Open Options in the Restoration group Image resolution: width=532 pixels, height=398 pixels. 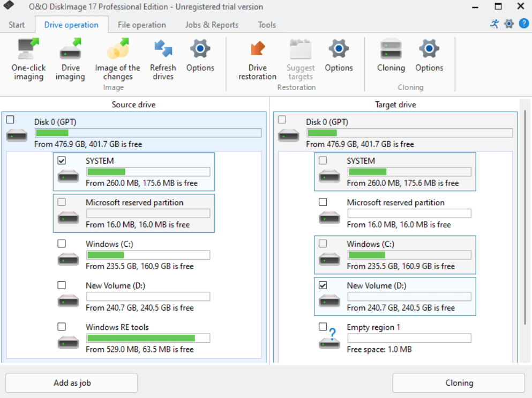point(339,55)
